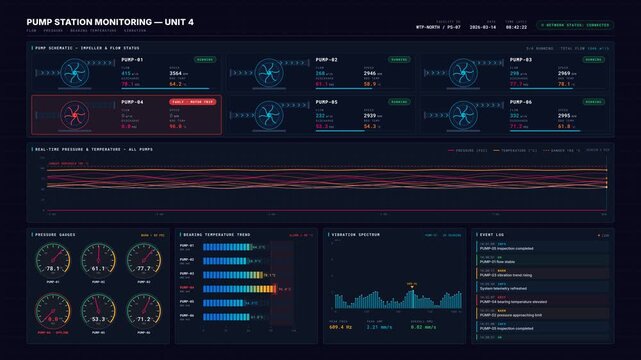Click the Event Log panel header
This screenshot has width=641, height=360.
[492, 235]
